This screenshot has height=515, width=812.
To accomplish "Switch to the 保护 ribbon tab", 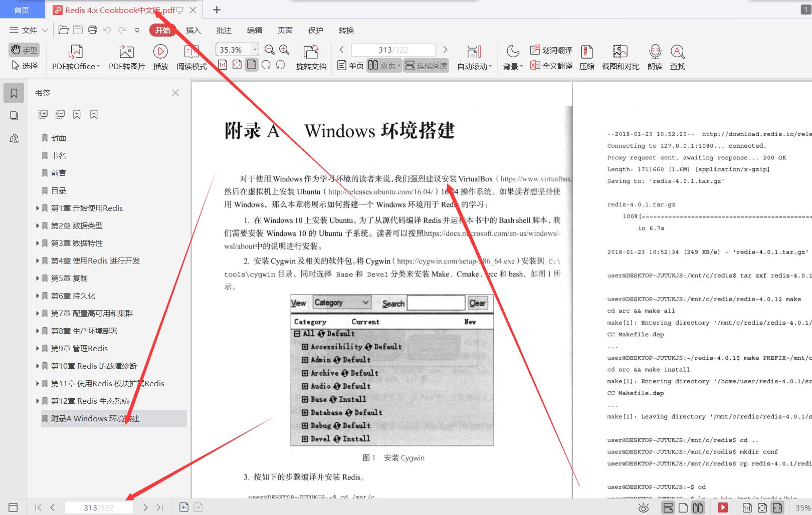I will pos(315,30).
